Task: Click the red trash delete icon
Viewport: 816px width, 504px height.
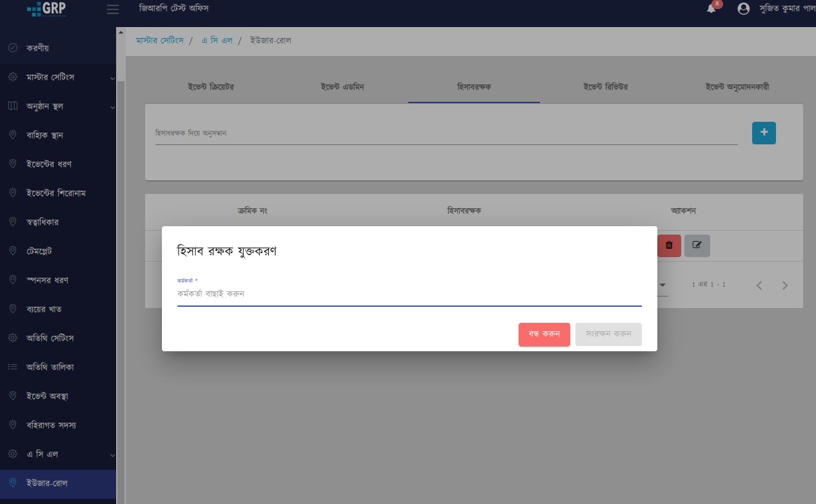Action: (669, 246)
